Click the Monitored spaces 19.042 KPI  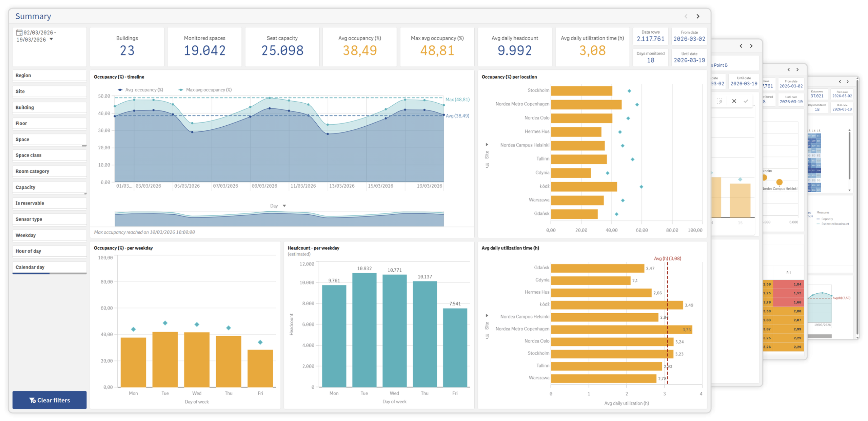(204, 47)
